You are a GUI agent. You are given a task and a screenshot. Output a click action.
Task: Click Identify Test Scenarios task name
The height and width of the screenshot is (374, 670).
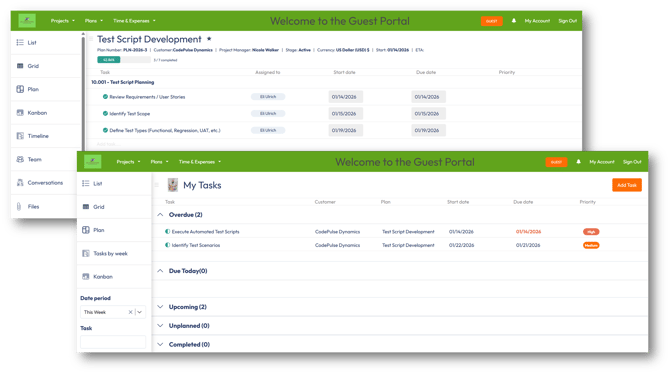196,245
